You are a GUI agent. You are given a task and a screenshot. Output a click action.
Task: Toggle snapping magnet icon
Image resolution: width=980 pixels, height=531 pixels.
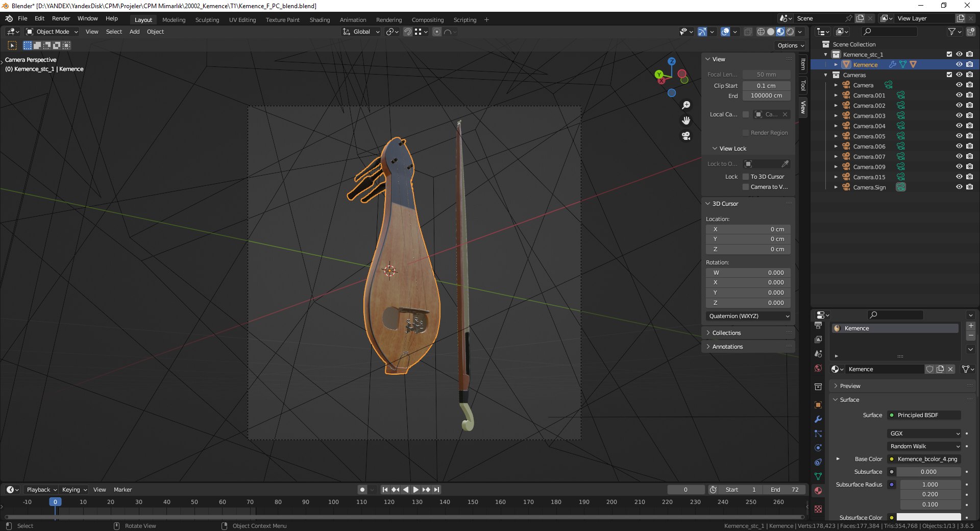coord(407,32)
